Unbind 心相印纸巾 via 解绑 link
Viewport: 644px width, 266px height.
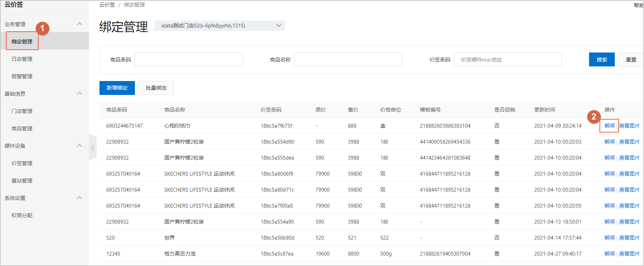coord(609,126)
